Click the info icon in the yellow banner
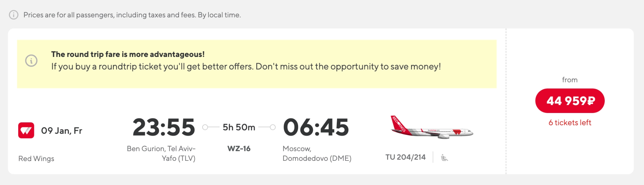Viewport: 644px width, 185px height. (x=31, y=61)
